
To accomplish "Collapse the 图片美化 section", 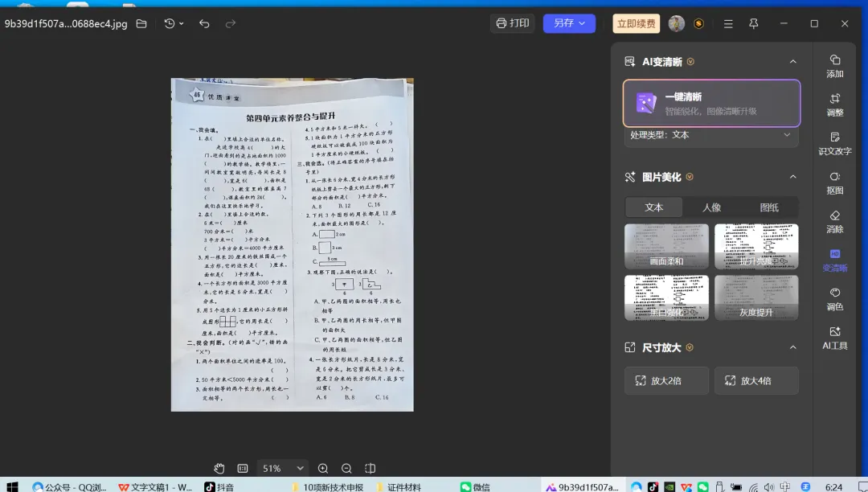I will (x=792, y=177).
